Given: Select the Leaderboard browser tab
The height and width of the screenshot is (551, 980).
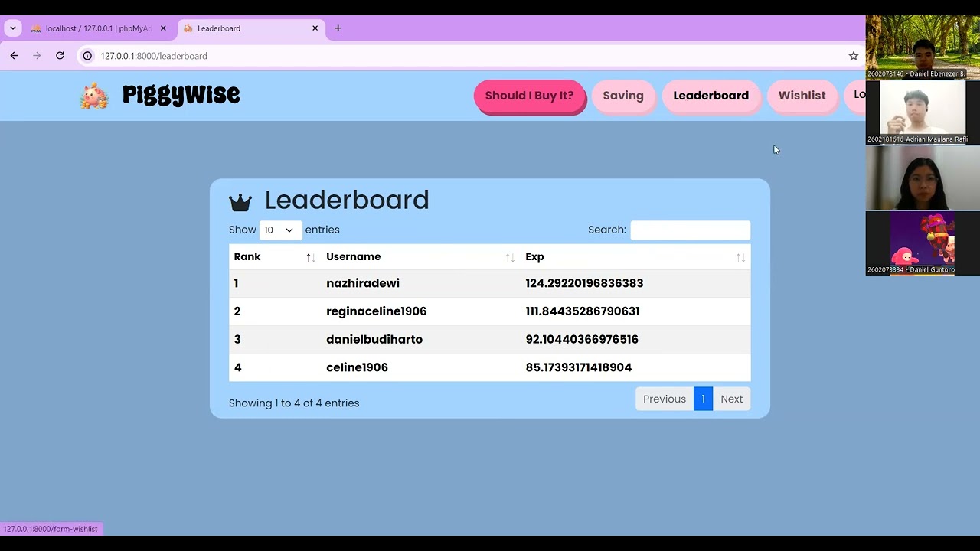Looking at the screenshot, I should [x=251, y=28].
